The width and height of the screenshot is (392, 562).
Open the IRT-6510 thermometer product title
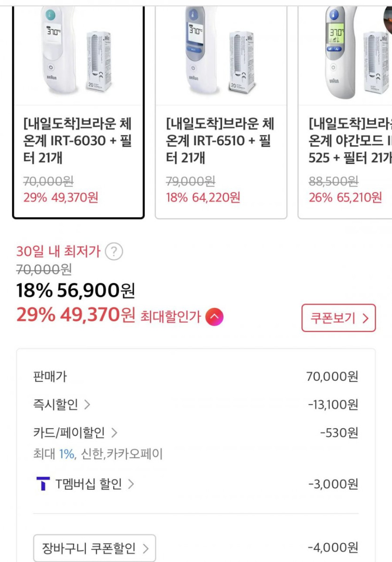[220, 141]
